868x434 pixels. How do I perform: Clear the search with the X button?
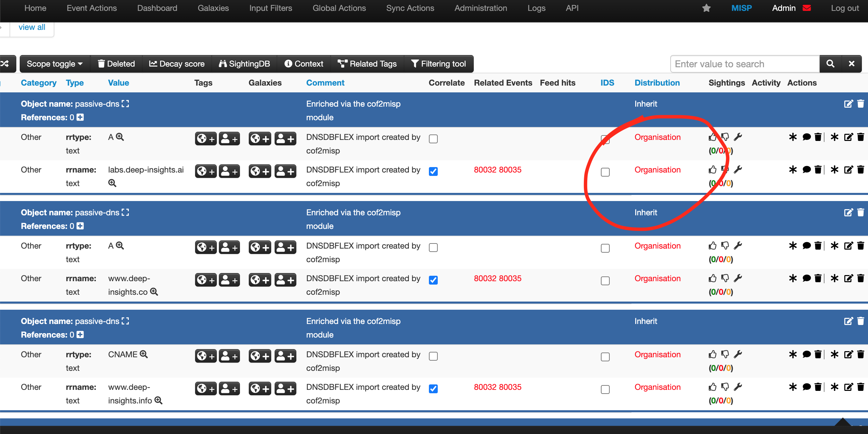tap(851, 64)
